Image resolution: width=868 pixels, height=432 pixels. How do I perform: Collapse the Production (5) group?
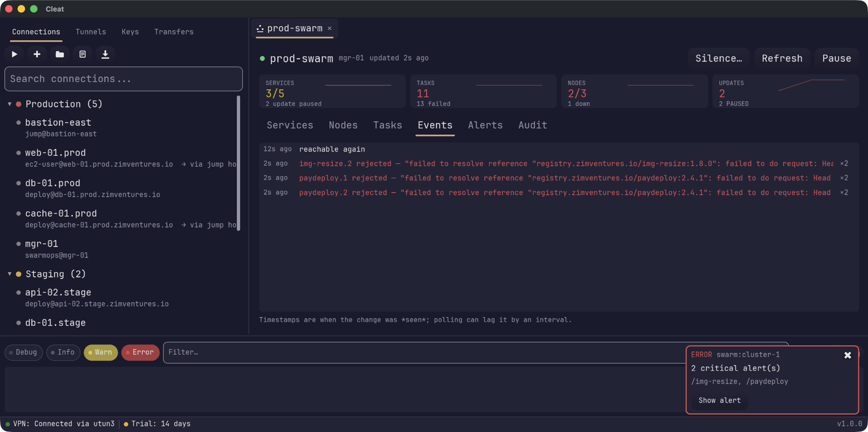[x=9, y=104]
